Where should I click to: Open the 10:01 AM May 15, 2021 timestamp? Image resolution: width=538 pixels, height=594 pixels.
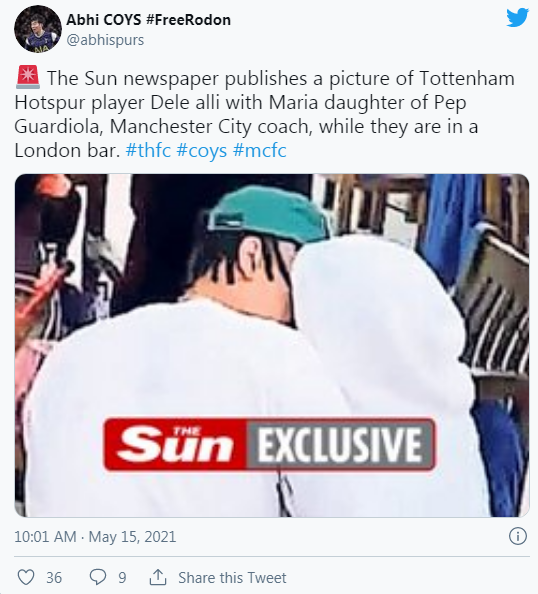(95, 537)
